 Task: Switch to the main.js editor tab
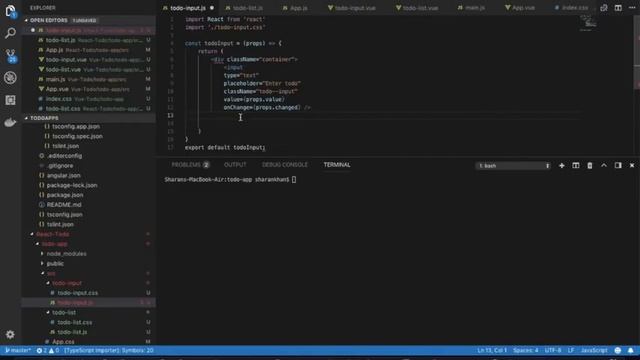click(x=474, y=8)
